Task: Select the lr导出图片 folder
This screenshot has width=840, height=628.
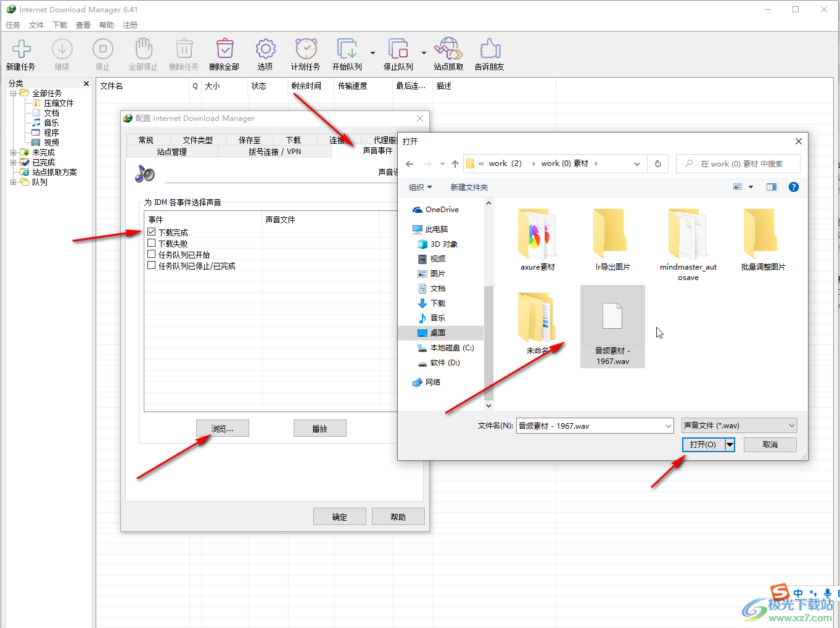Action: click(613, 239)
